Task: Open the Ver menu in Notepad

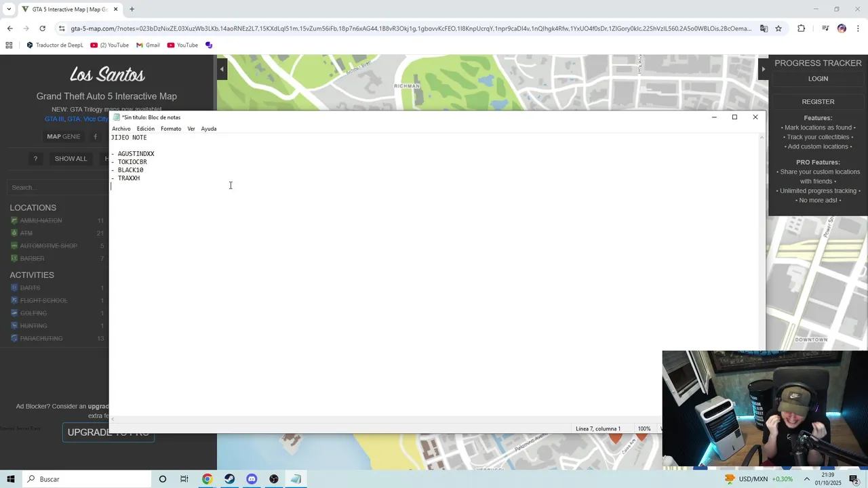Action: tap(191, 129)
